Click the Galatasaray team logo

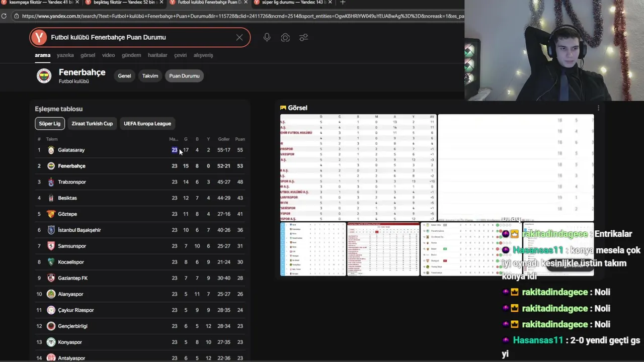[x=51, y=150]
